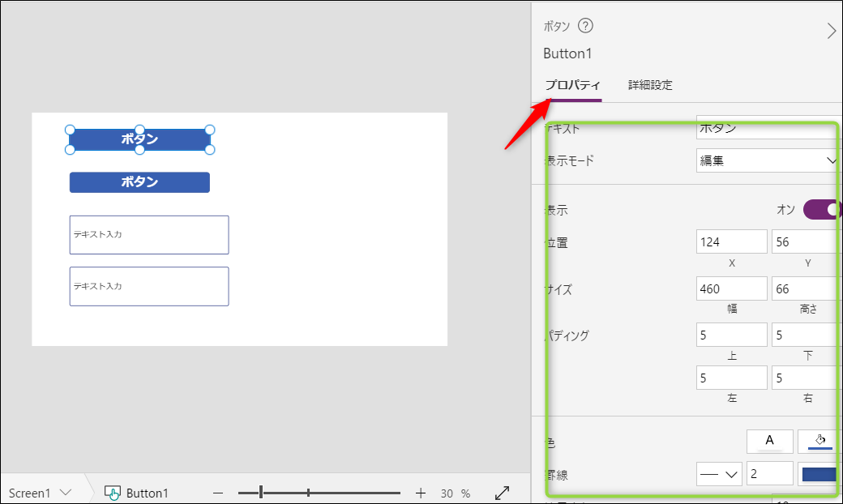Zoom in with the plus button
The width and height of the screenshot is (843, 504).
pyautogui.click(x=421, y=493)
